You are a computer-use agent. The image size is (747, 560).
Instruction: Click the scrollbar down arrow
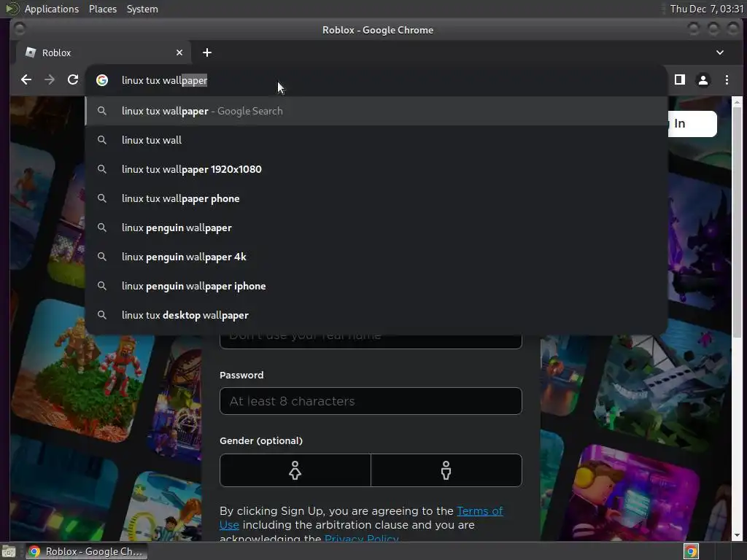pos(737,535)
